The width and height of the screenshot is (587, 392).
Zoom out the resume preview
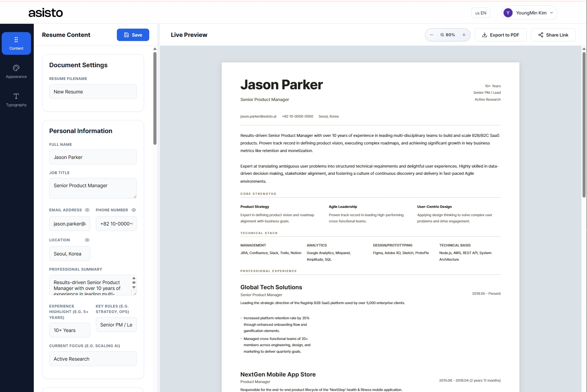(x=431, y=34)
